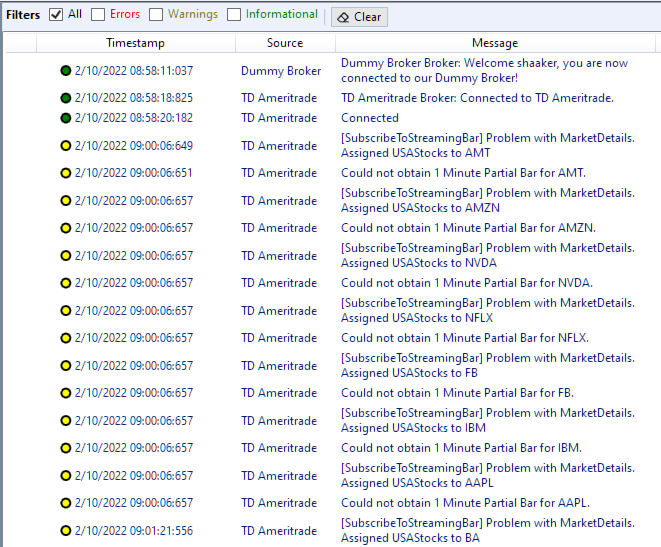
Task: Select timestamp 2/10/2022 08:58:18:825
Action: click(134, 98)
